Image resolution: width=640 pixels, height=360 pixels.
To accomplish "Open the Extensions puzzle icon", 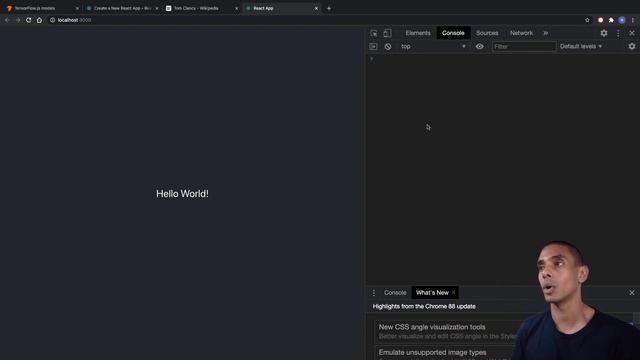I will (611, 20).
